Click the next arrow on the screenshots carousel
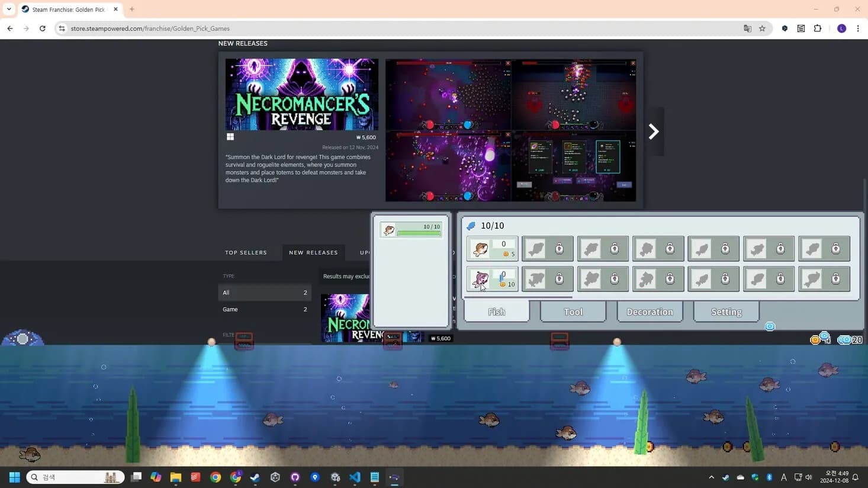The image size is (868, 488). 652,131
